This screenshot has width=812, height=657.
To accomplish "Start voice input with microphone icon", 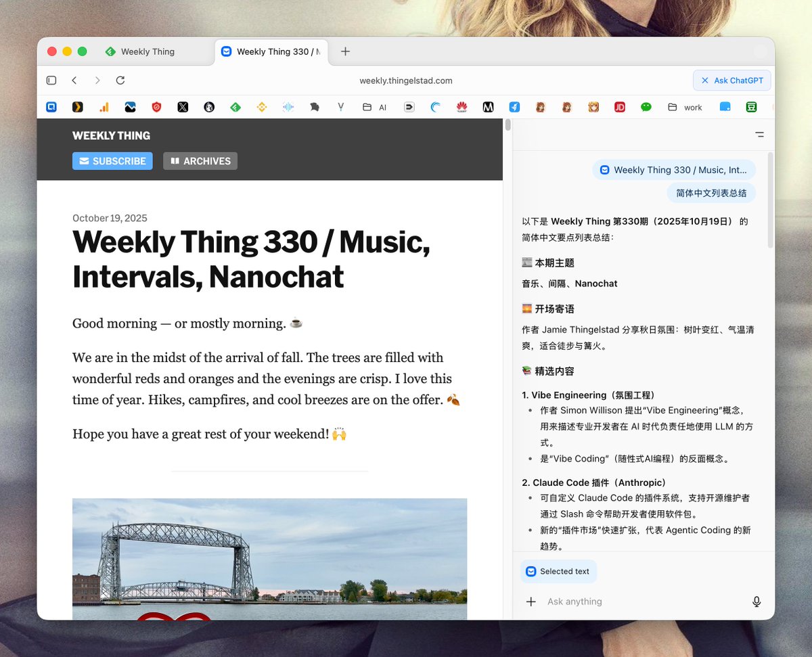I will point(757,602).
